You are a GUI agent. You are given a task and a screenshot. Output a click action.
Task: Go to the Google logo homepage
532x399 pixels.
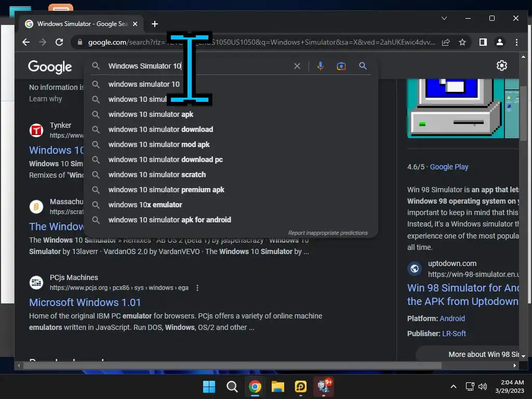click(x=50, y=67)
